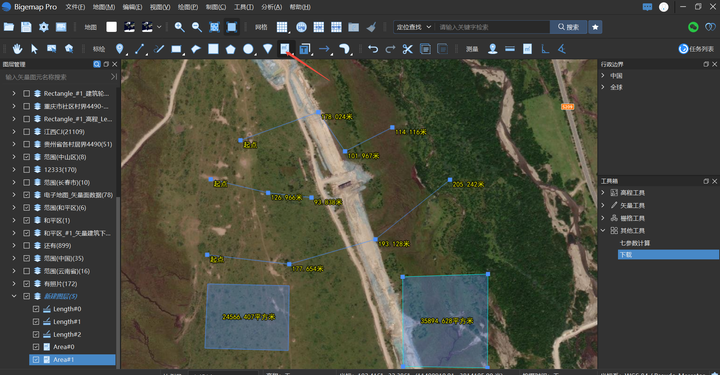720x375 pixels.
Task: Select the pentagon polygon drawing tool
Action: pyautogui.click(x=231, y=49)
